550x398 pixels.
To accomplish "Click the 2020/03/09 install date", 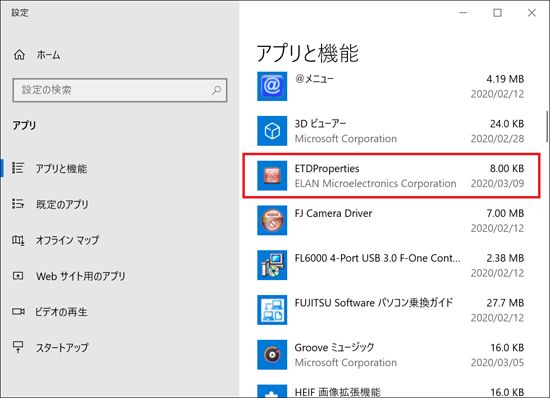I will 497,183.
